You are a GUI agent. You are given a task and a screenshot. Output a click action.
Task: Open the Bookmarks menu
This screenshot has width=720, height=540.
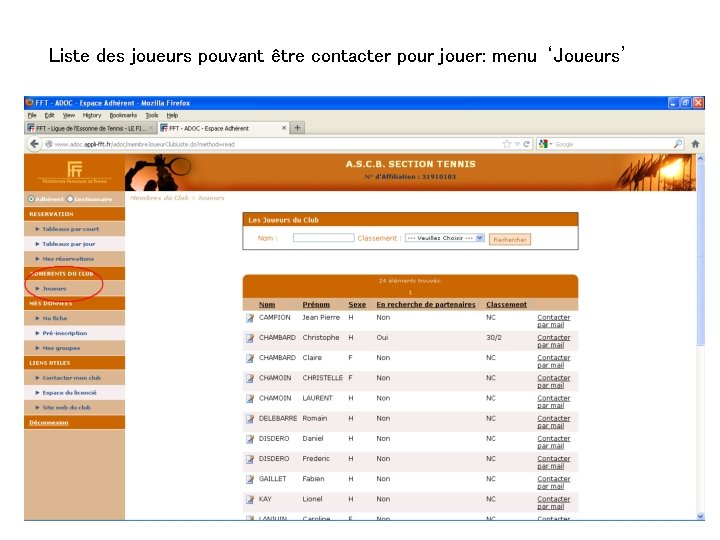123,115
